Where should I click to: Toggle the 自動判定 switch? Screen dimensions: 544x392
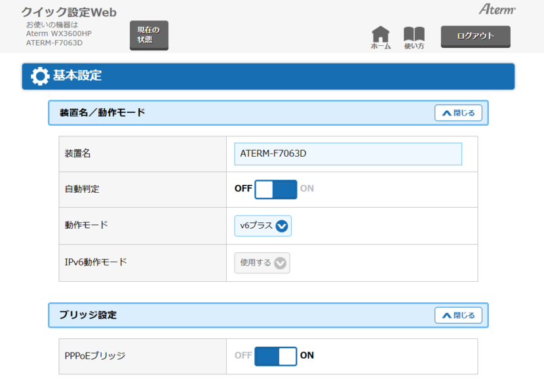tap(275, 189)
